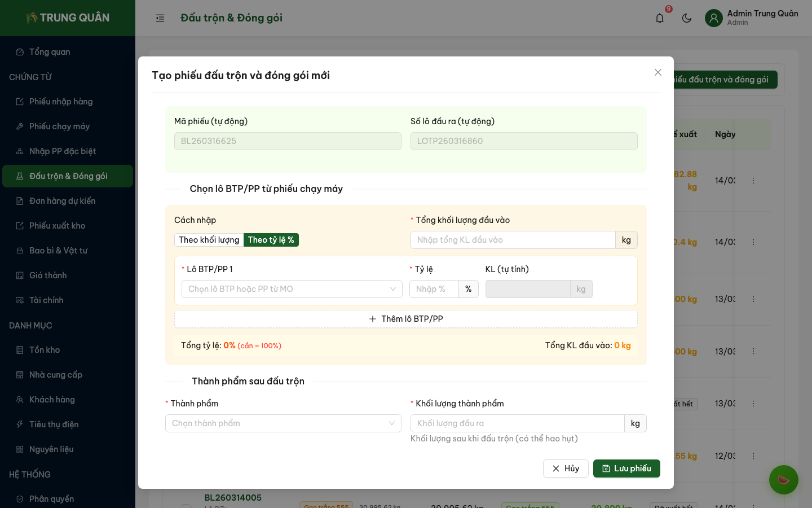Screen dimensions: 812x508
Task: Select 'Theo tỷ lệ %' input mode
Action: (271, 240)
